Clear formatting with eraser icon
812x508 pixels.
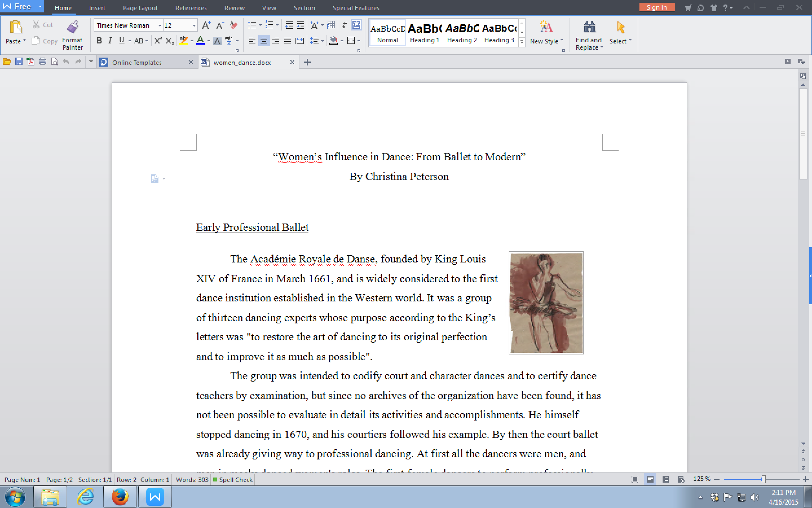pyautogui.click(x=233, y=25)
